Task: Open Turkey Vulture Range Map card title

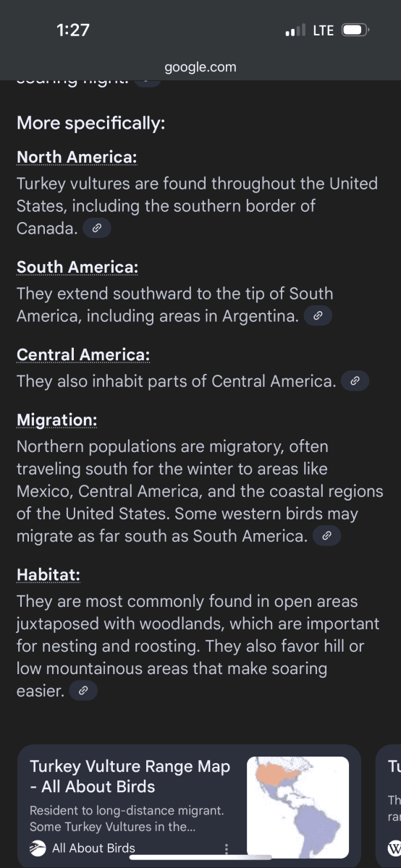Action: pyautogui.click(x=130, y=776)
